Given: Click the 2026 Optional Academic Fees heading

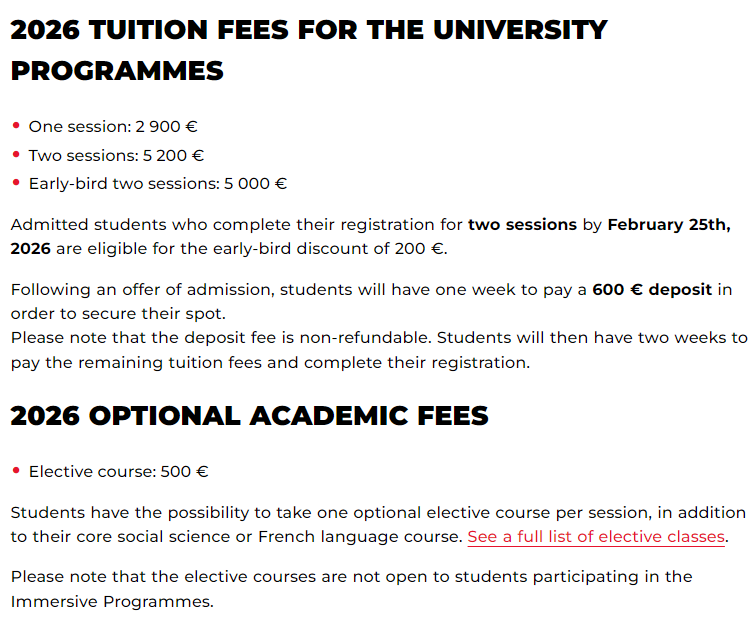Looking at the screenshot, I should pyautogui.click(x=249, y=416).
